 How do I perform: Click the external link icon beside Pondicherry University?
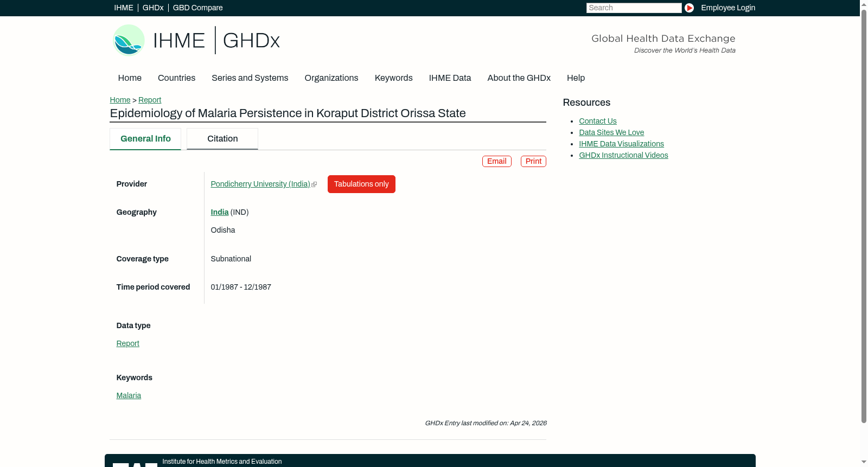[x=314, y=184]
